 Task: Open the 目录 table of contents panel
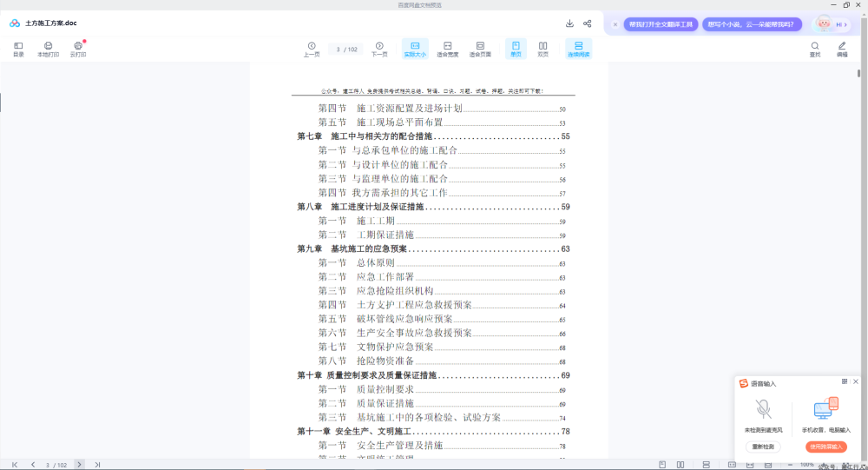(x=18, y=49)
